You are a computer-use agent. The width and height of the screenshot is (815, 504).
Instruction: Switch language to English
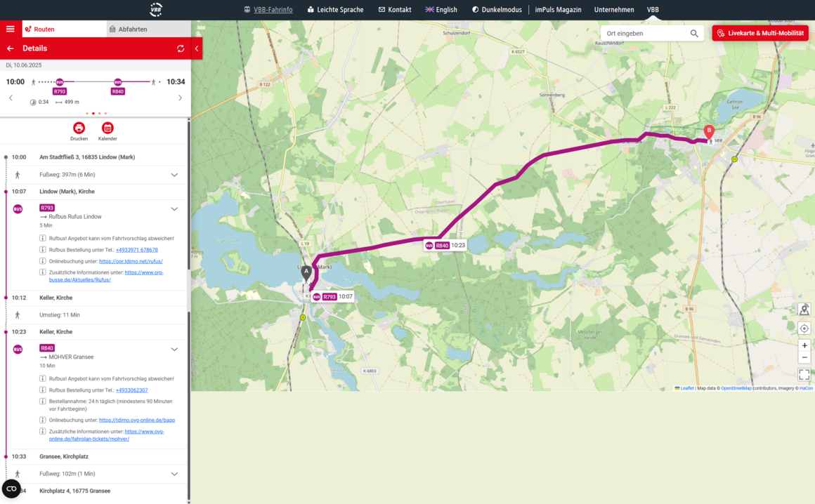[x=441, y=9]
